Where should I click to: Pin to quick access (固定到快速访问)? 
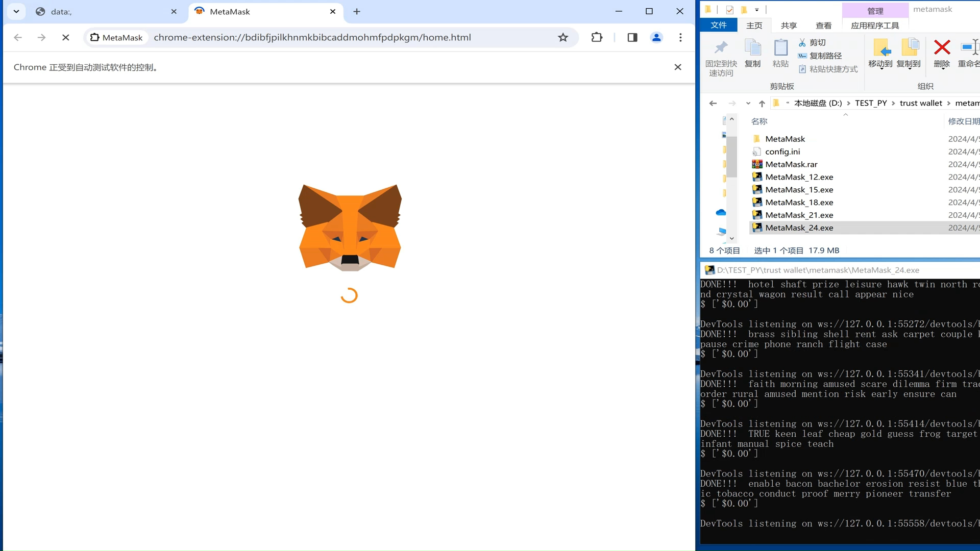point(721,58)
